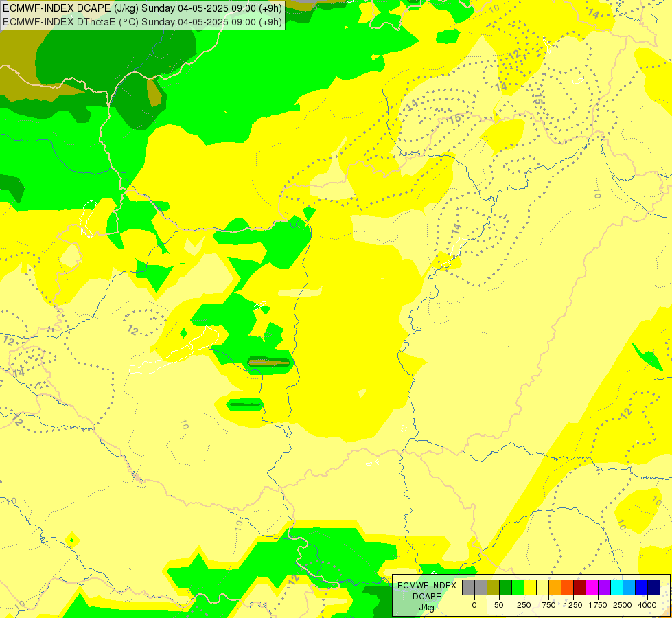Image resolution: width=672 pixels, height=618 pixels.
Task: Click the legend tick value '50'
Action: tap(499, 605)
